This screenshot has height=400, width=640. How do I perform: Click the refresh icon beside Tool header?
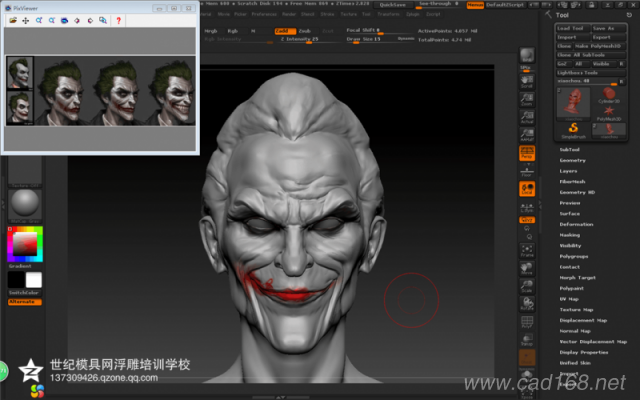coord(629,15)
